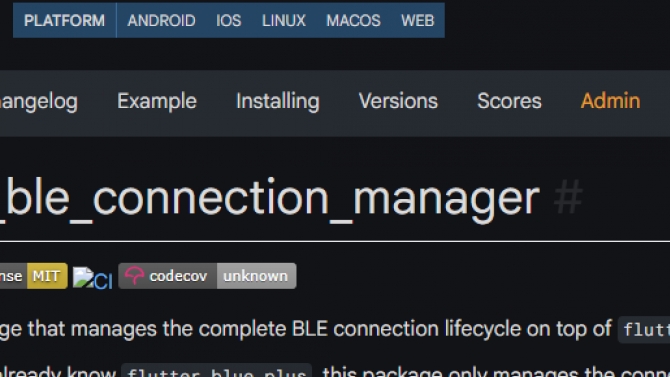
Task: Click the PLATFORM tag label
Action: [65, 20]
